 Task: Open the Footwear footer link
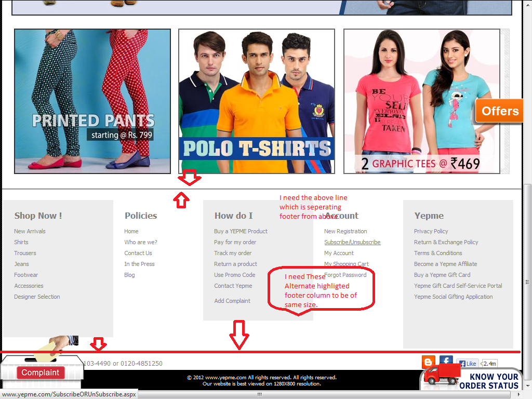(26, 275)
